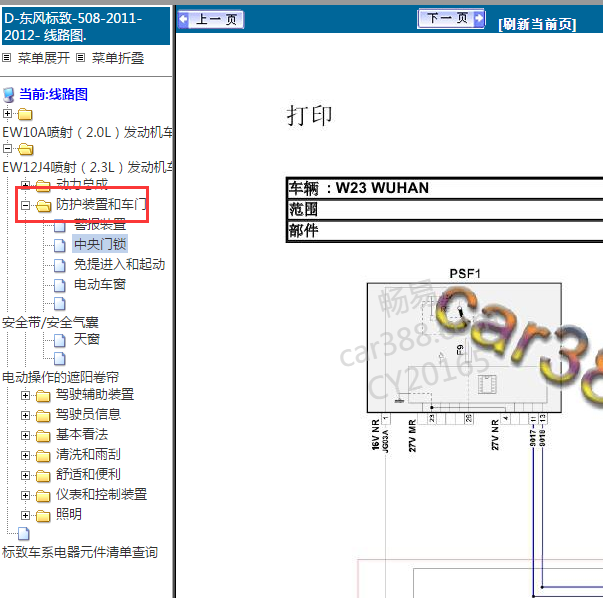Open the 电动车窗 page

click(x=100, y=284)
